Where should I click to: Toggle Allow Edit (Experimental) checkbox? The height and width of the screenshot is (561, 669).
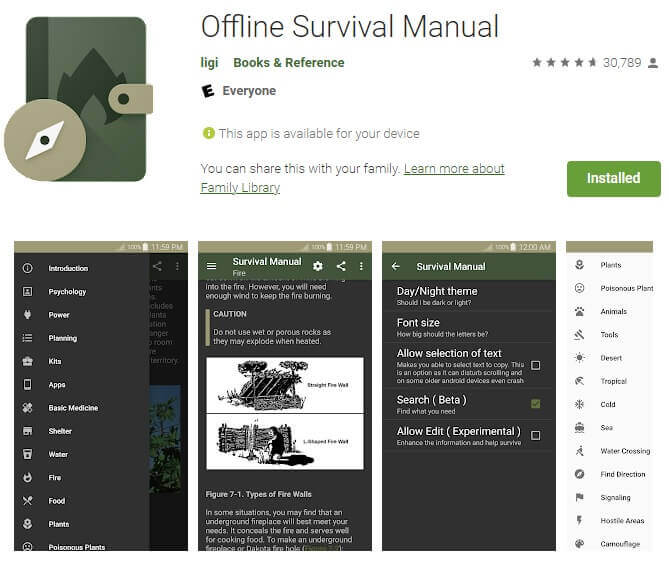tap(535, 435)
